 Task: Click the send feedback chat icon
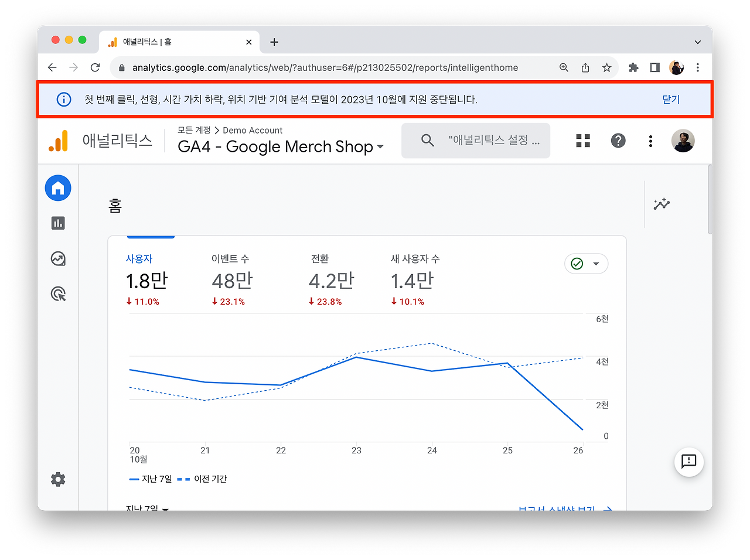coord(689,462)
